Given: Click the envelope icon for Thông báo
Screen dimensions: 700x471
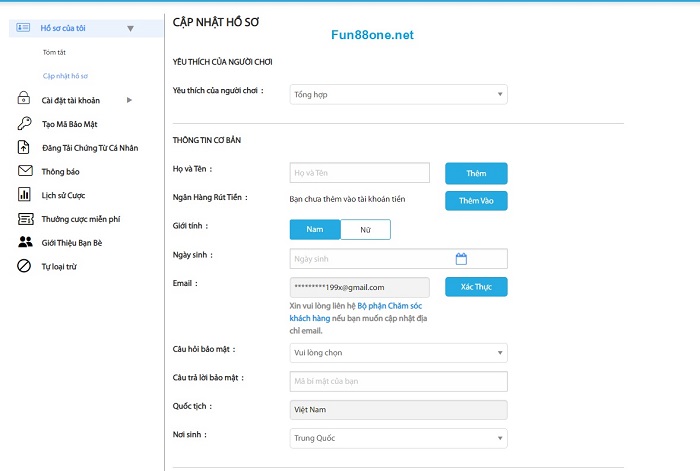Looking at the screenshot, I should 24,171.
